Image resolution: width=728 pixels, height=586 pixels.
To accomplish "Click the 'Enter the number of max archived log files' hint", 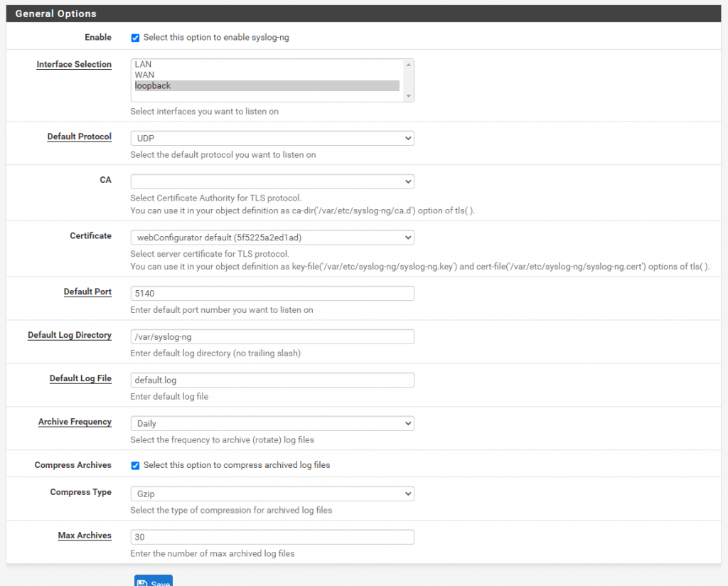I will click(212, 553).
